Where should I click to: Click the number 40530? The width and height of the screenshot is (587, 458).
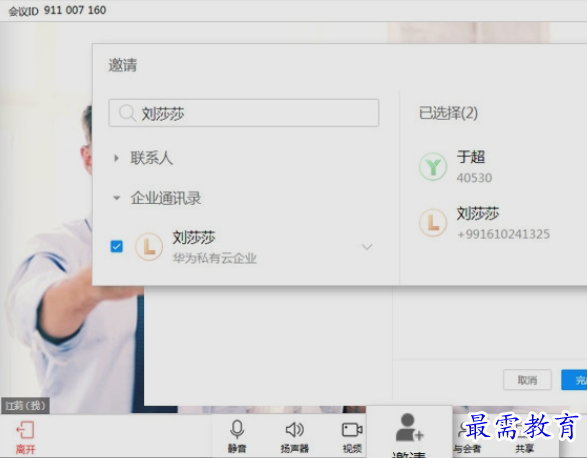click(474, 178)
